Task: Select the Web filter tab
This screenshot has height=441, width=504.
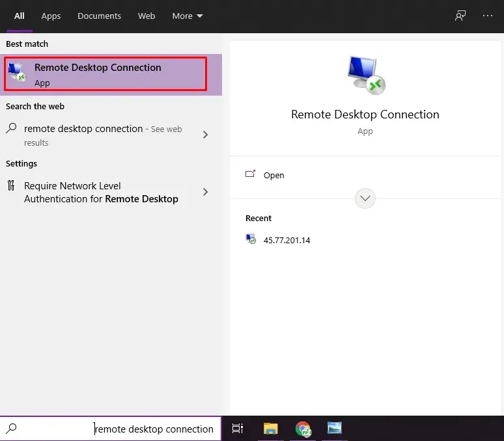Action: pyautogui.click(x=147, y=16)
